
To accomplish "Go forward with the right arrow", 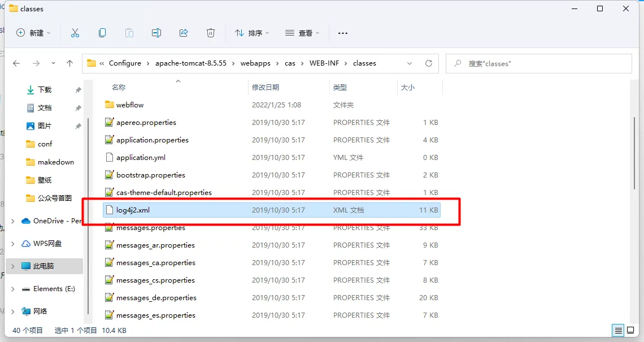I will click(x=36, y=63).
